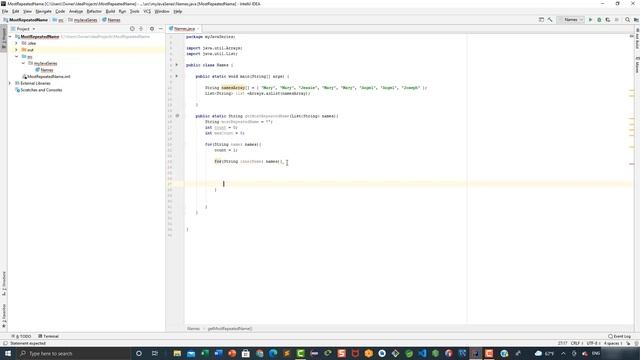Toggle the Project tool window stripe button
The image size is (640, 360).
coord(4,39)
